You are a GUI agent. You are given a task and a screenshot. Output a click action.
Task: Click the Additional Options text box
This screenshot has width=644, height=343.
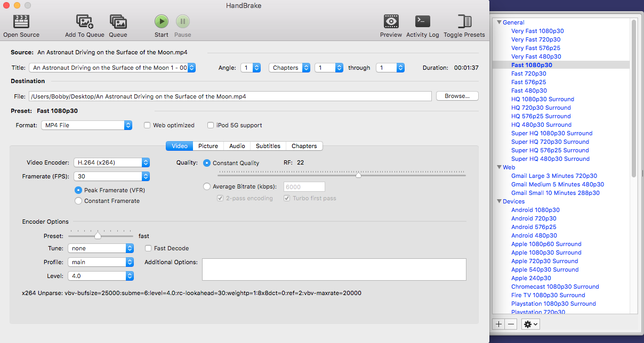(x=334, y=269)
